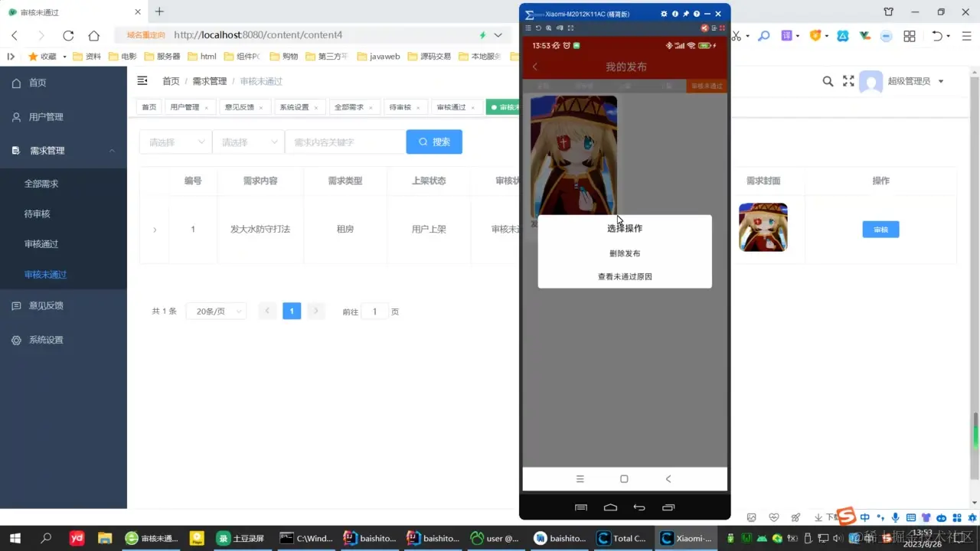Screen dimensions: 980x551
Task: Open the 20条/页 page size dropdown
Action: 216,311
